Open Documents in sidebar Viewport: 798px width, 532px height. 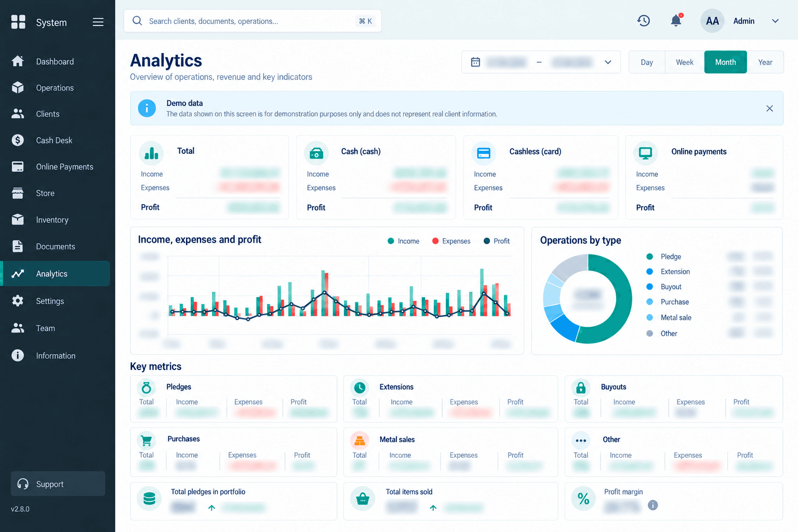click(56, 246)
